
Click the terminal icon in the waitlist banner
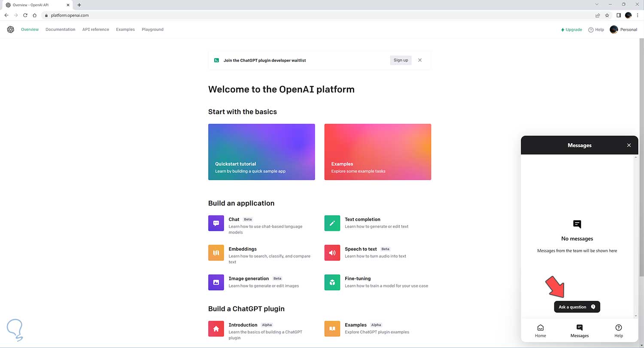coord(217,61)
